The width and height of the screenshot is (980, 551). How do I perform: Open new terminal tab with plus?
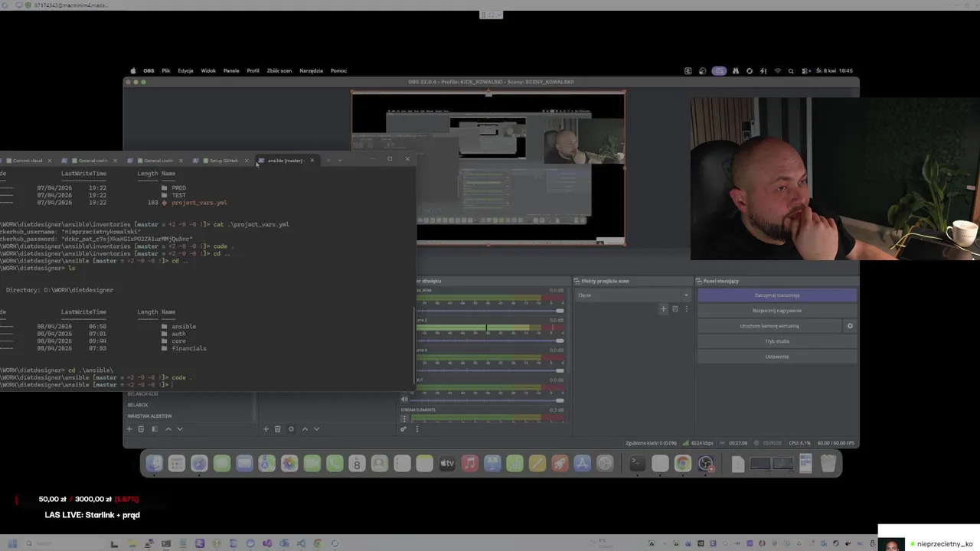click(x=328, y=160)
